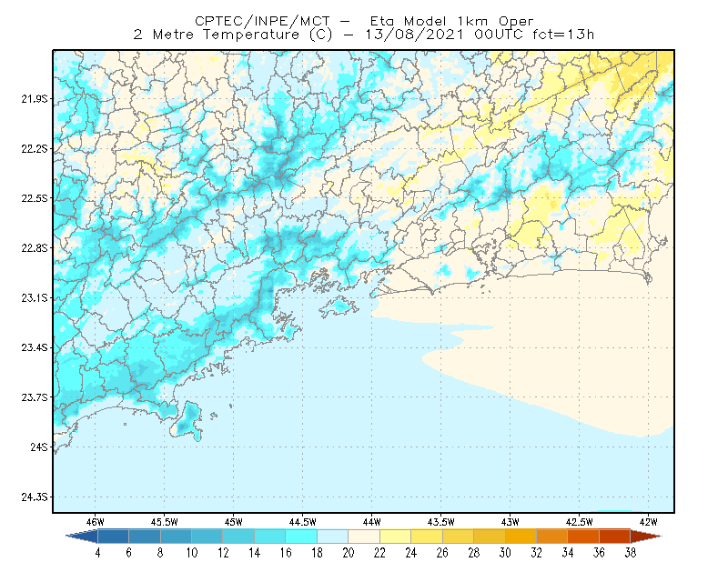Viewport: 728px width, 562px height.
Task: Click the '45.5W' longitude label
Action: click(x=165, y=522)
